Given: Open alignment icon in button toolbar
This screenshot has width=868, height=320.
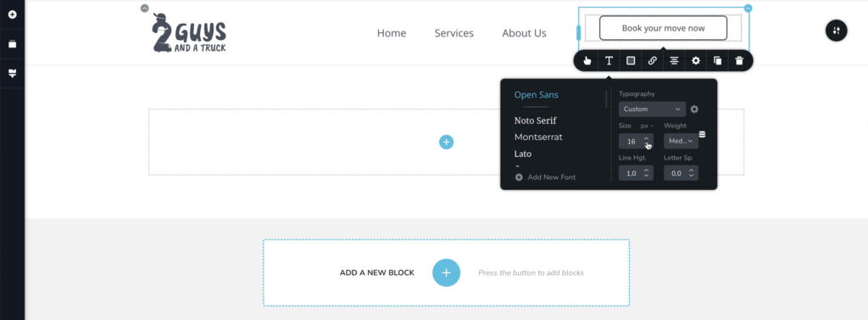Looking at the screenshot, I should tap(674, 61).
